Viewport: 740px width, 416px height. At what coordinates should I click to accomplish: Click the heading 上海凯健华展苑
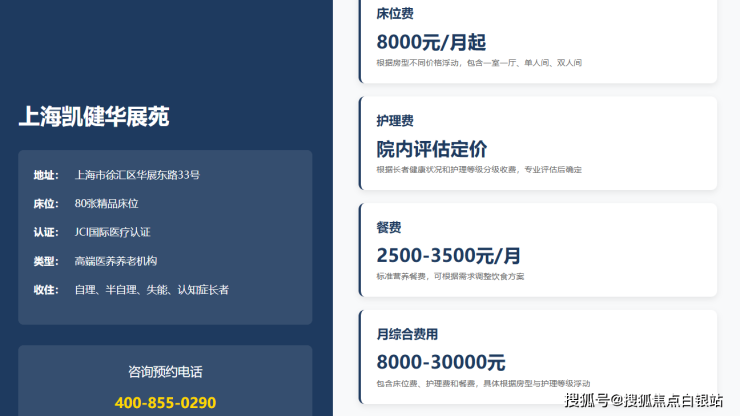94,117
